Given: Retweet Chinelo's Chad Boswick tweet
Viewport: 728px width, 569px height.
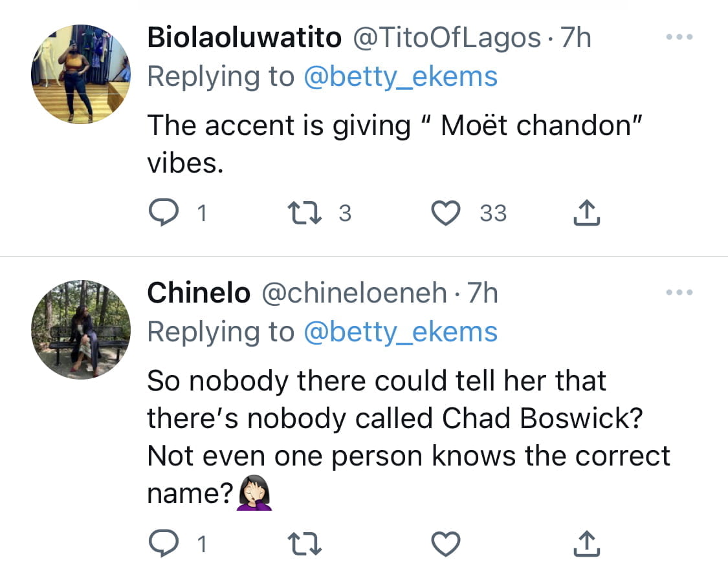Looking at the screenshot, I should [x=305, y=544].
